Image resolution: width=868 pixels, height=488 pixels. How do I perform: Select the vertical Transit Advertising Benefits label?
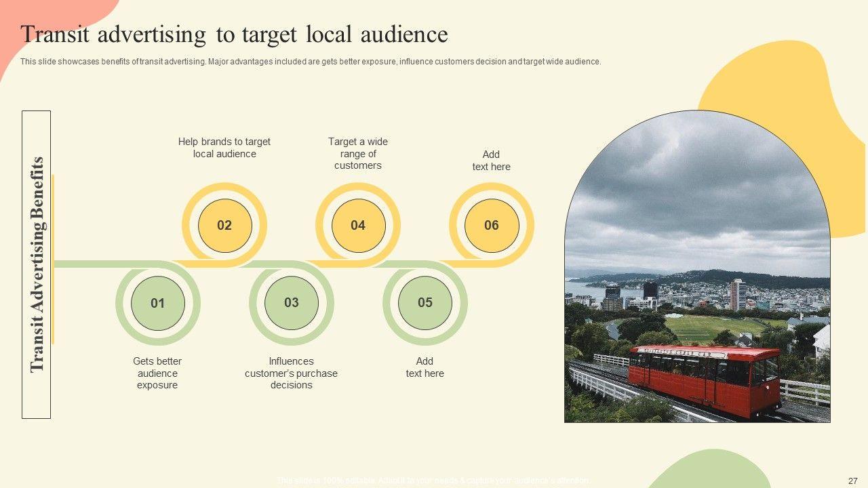point(37,264)
